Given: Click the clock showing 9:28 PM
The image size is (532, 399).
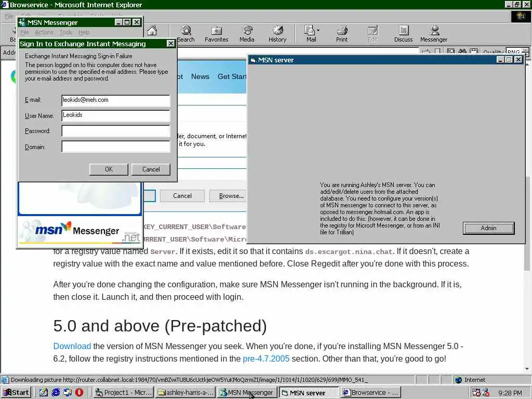Looking at the screenshot, I should point(510,393).
